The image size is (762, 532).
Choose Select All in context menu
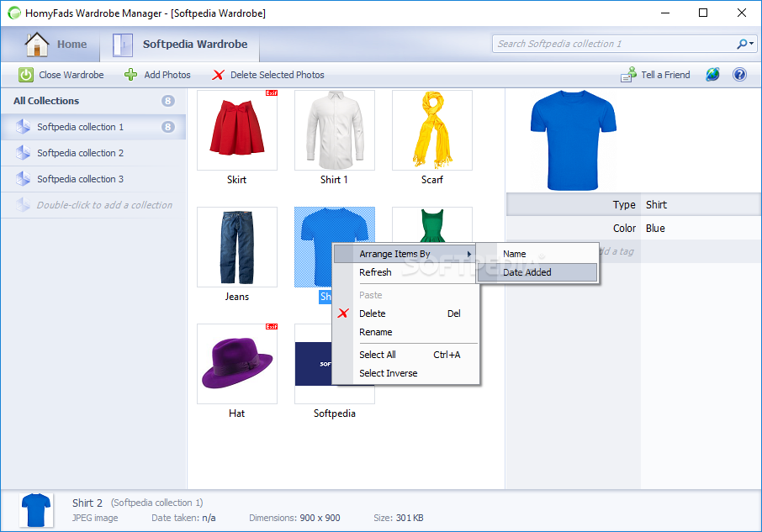[x=405, y=355]
